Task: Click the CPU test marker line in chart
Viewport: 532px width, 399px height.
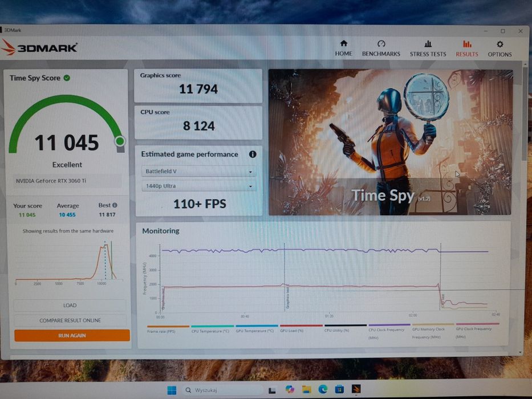Action: click(440, 277)
